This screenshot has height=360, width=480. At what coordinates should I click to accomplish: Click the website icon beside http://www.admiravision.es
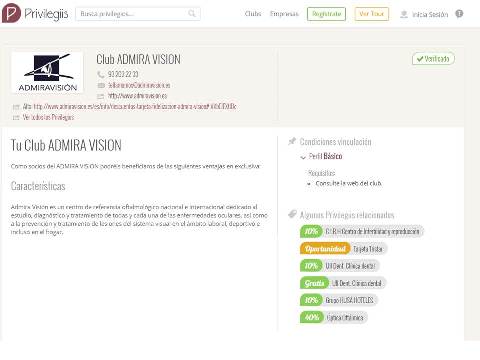[100, 96]
